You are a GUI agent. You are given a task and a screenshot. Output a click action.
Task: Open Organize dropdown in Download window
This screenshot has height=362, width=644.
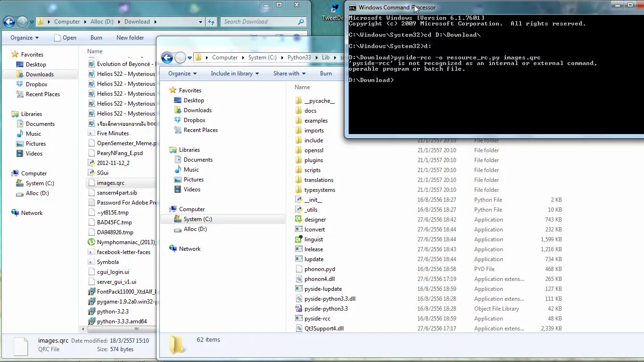point(25,38)
